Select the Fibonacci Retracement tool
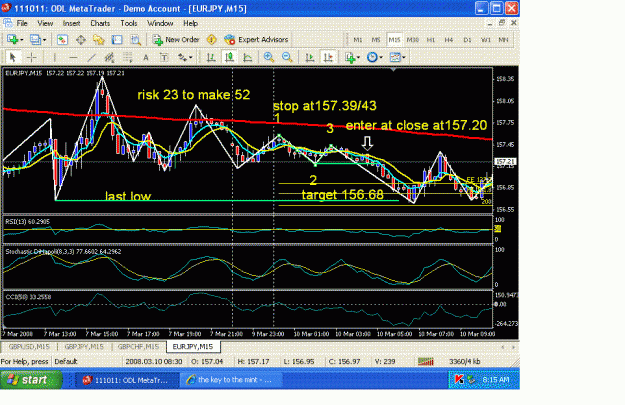Viewport: 625px width, 405px height. click(128, 57)
